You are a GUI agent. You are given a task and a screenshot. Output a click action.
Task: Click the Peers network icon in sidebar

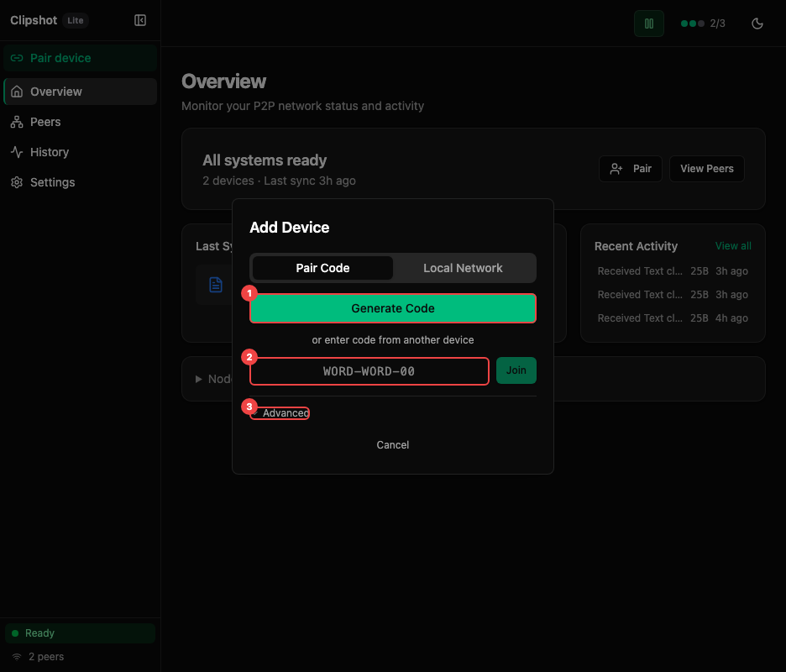(x=17, y=121)
